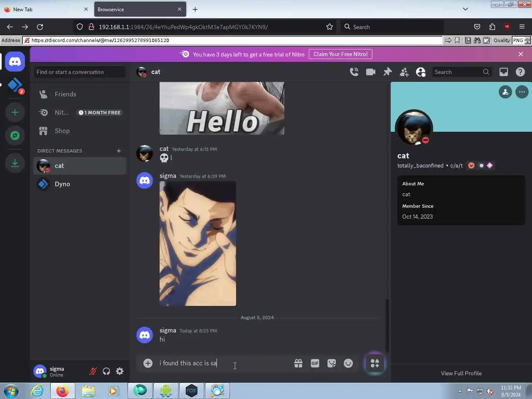Open User Settings gear icon
This screenshot has width=532, height=399.
click(x=120, y=371)
